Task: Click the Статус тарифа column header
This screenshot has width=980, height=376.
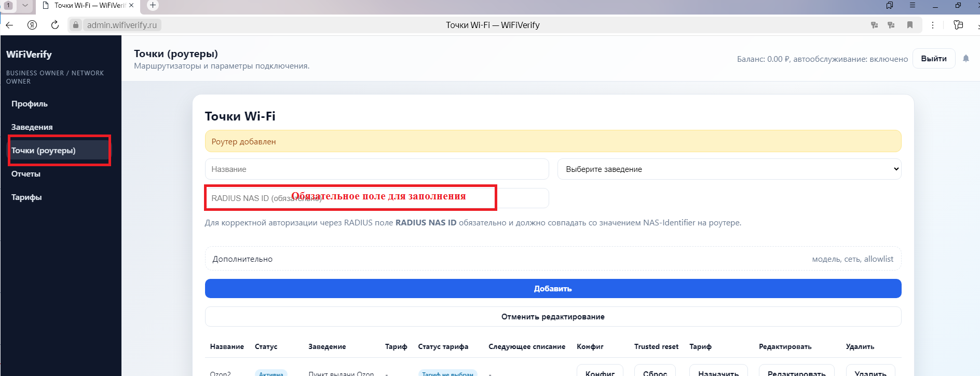Action: pyautogui.click(x=443, y=346)
